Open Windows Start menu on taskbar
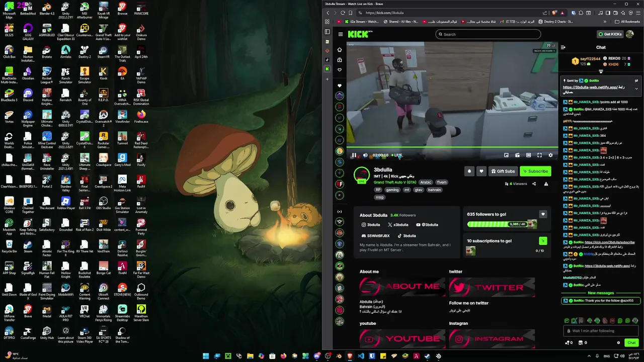This screenshot has height=362, width=644. (206, 356)
